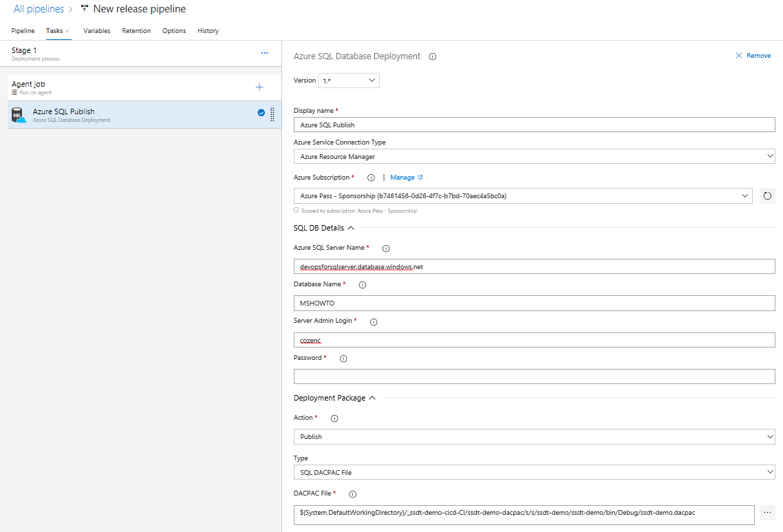Remove the Azure SQL Database Deployment task
The image size is (783, 532).
click(x=753, y=56)
